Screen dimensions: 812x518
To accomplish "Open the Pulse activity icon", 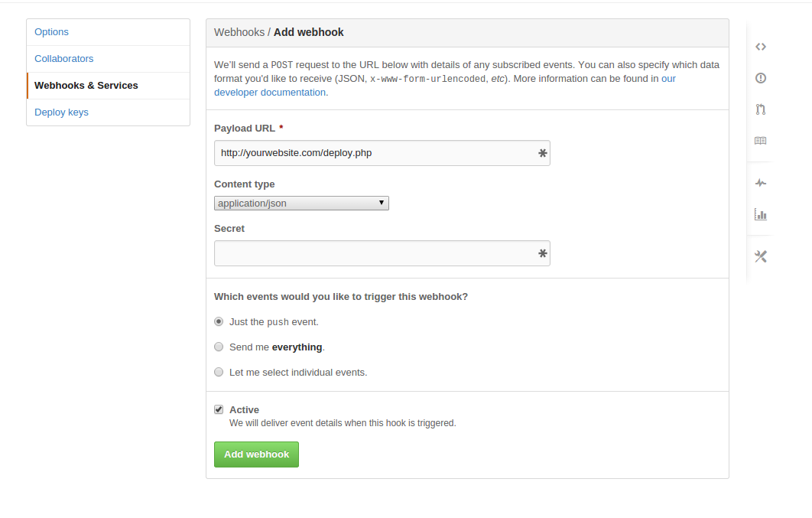I will coord(760,183).
